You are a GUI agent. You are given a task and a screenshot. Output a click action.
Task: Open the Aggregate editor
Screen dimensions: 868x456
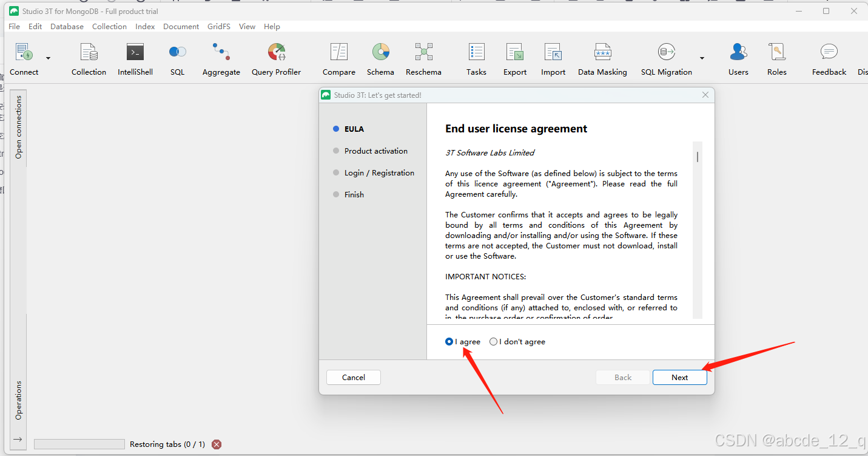pyautogui.click(x=221, y=60)
